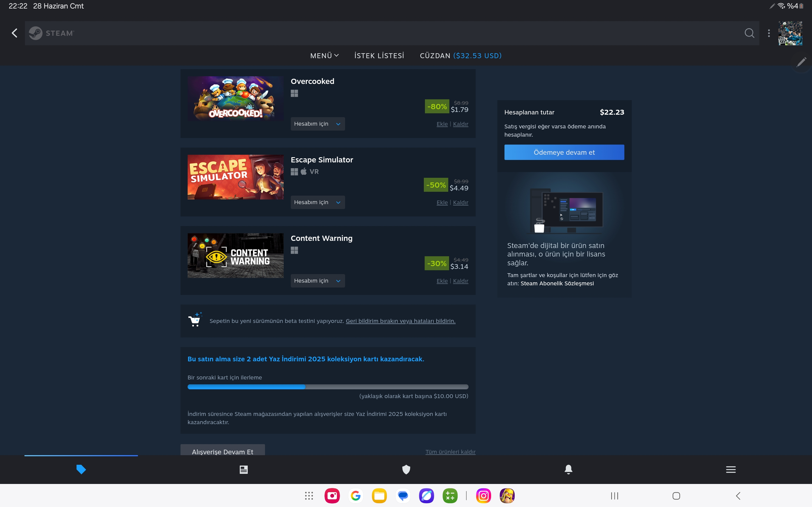
Task: Click the Yaz İndirimi 2025 card headline
Action: [306, 359]
